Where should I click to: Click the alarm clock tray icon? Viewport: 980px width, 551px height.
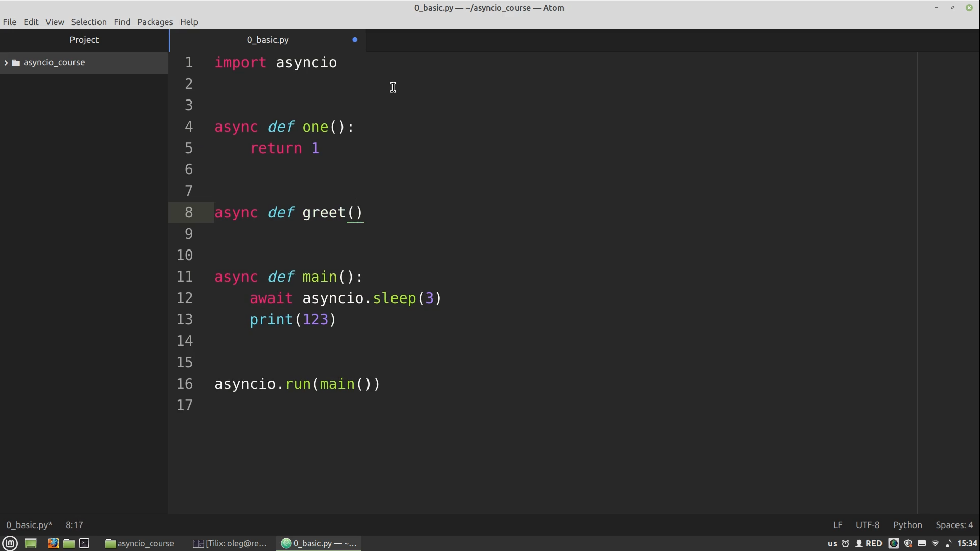point(845,543)
